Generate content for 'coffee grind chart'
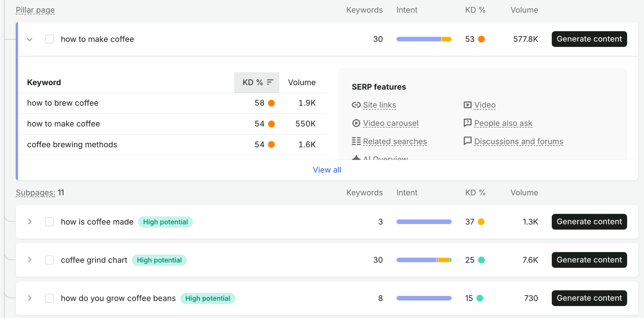The height and width of the screenshot is (318, 644). point(589,260)
